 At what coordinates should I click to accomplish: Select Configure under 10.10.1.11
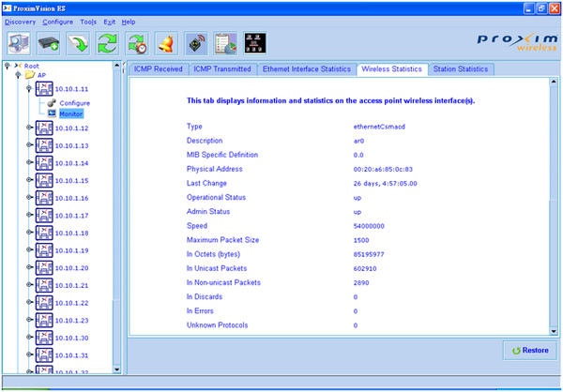coord(75,103)
